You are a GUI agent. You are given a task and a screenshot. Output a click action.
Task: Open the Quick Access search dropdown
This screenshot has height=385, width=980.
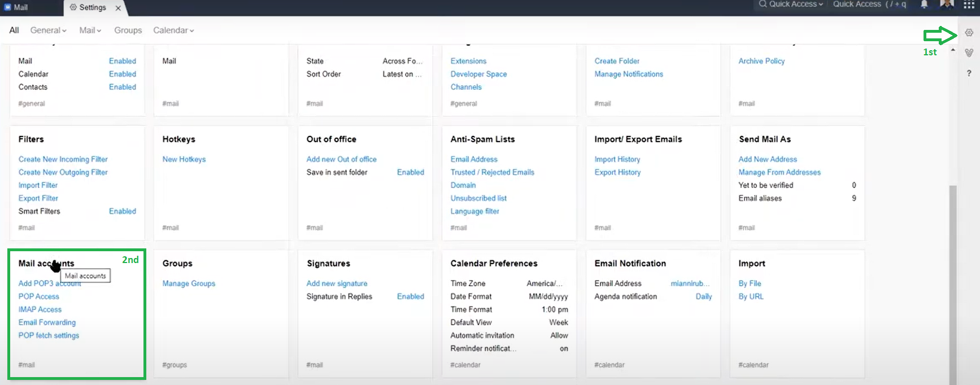click(790, 5)
